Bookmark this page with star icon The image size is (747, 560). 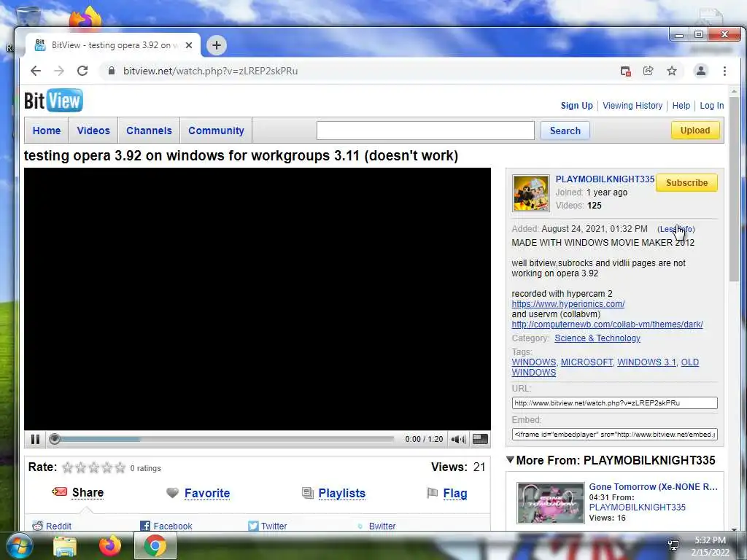coord(672,71)
